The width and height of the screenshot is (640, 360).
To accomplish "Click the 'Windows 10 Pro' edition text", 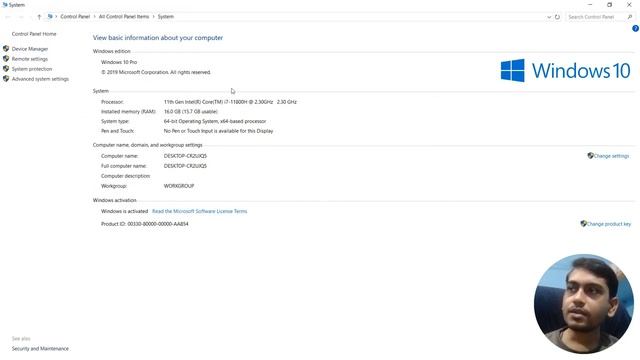I will (119, 62).
